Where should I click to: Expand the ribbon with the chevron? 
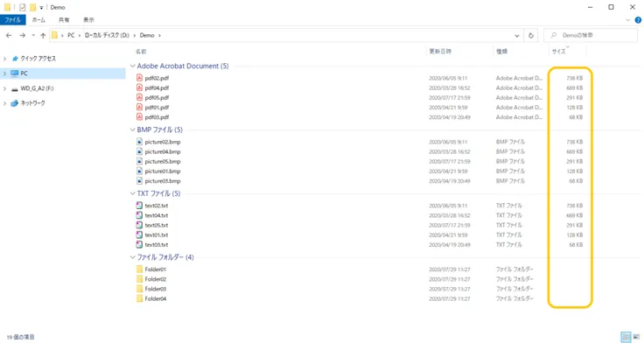coord(627,20)
